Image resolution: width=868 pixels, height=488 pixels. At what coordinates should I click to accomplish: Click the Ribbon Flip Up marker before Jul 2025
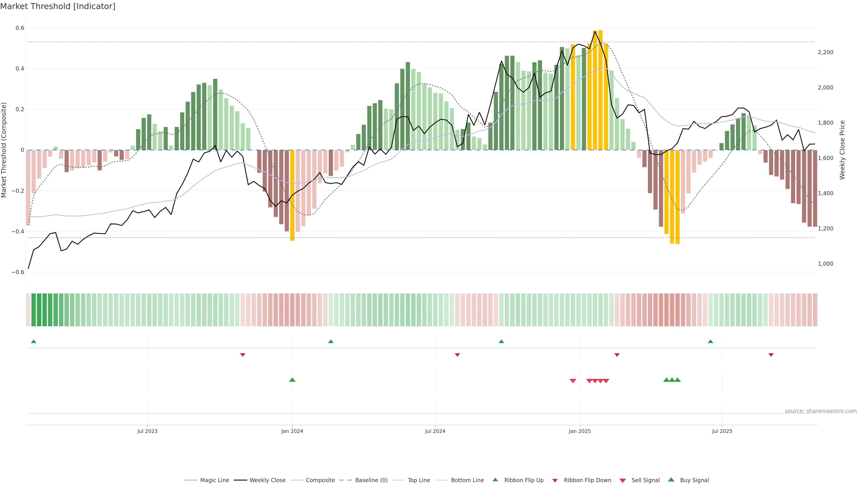coord(711,342)
